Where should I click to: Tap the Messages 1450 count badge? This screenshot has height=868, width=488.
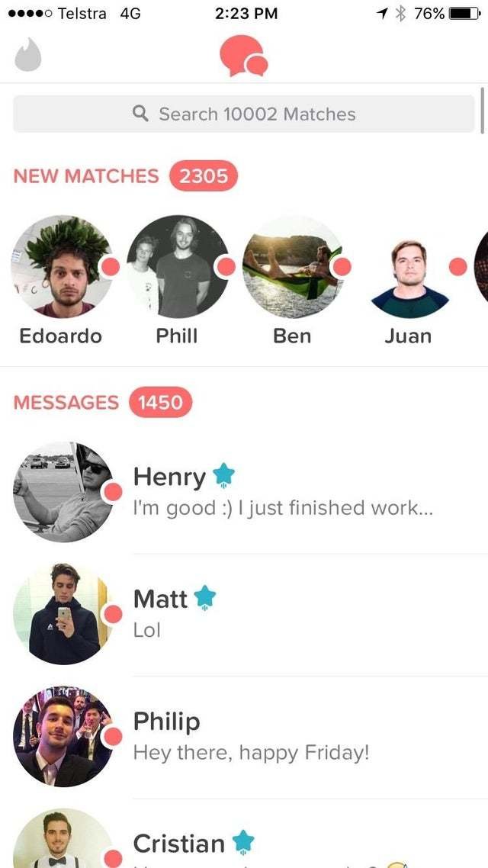pyautogui.click(x=160, y=403)
